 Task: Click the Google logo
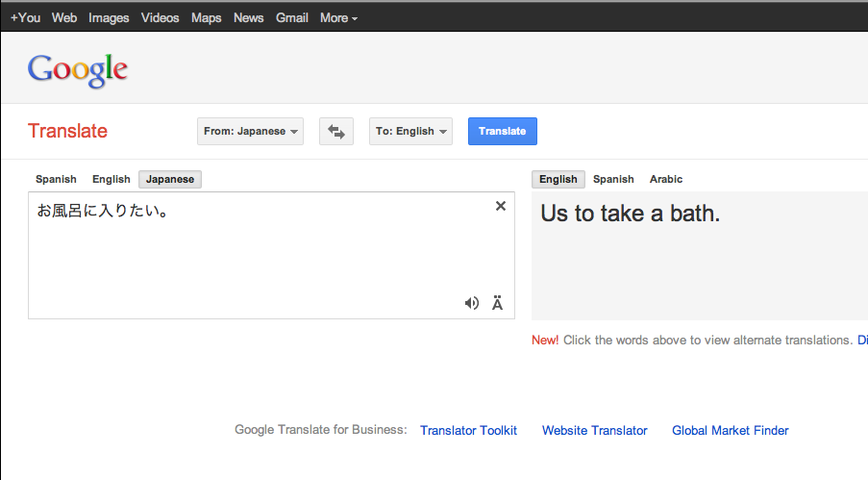tap(78, 69)
